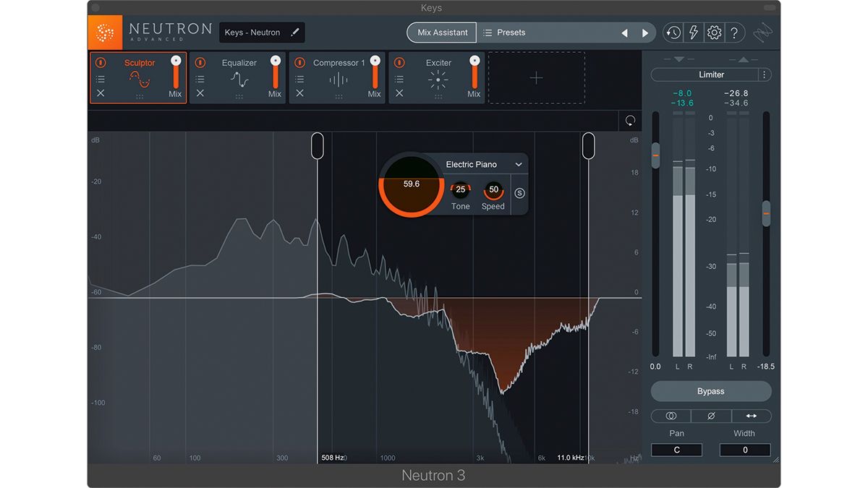Open the undo history clock icon

673,33
